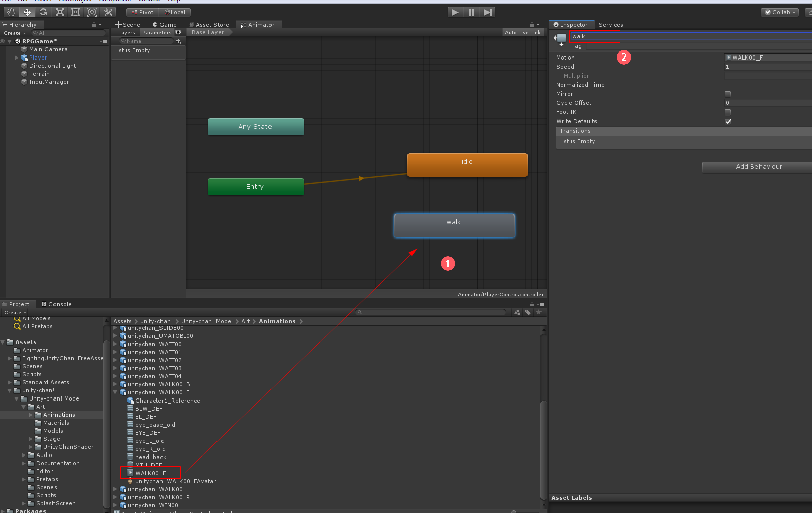Click the Step forward button
This screenshot has width=812, height=513.
(488, 12)
